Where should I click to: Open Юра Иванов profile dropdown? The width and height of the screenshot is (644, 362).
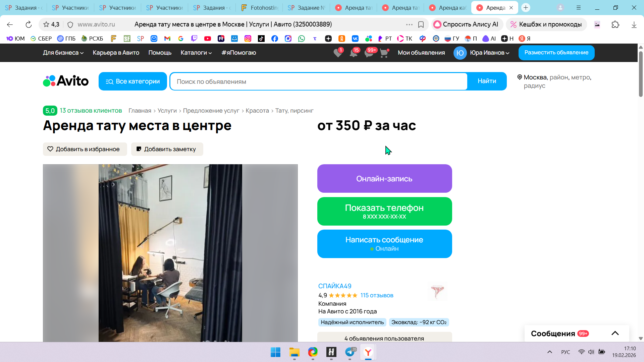tap(489, 53)
